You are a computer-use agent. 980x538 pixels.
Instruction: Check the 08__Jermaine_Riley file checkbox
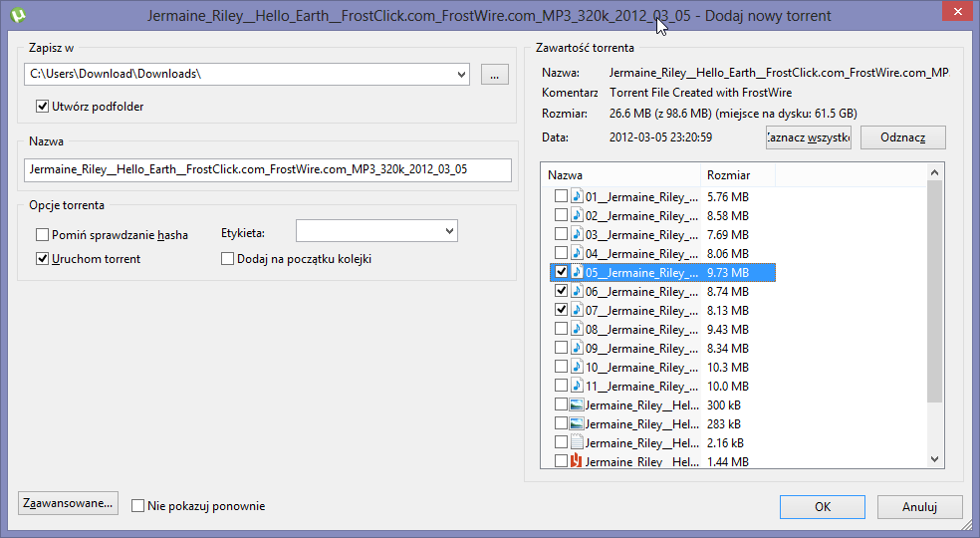tap(562, 329)
